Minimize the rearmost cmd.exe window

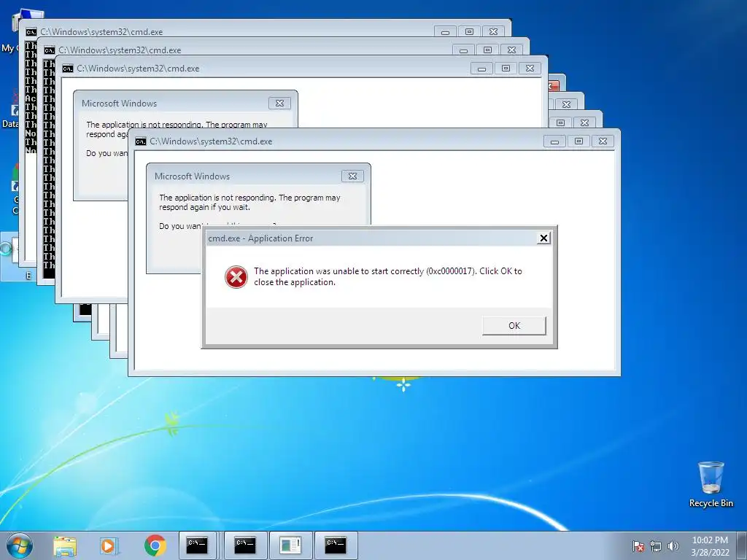(446, 32)
